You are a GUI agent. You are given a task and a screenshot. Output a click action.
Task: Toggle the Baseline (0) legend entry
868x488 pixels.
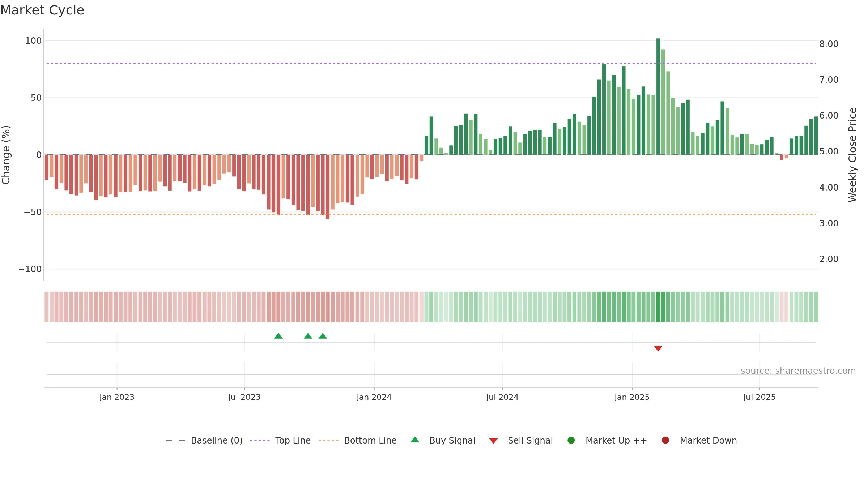(x=204, y=440)
